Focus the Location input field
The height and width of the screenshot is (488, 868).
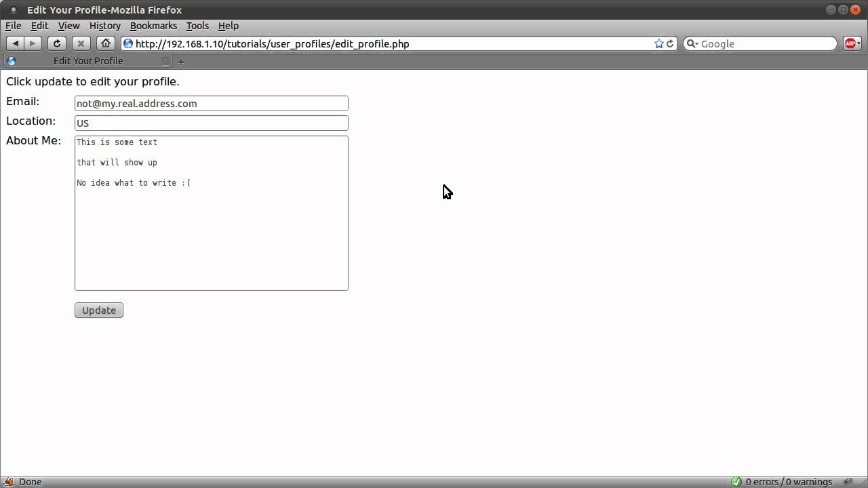212,123
